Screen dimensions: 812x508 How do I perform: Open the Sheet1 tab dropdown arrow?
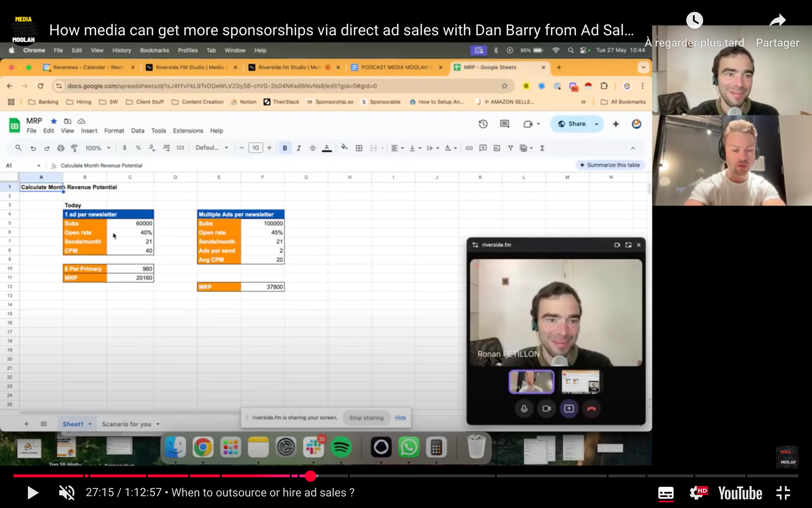click(90, 424)
